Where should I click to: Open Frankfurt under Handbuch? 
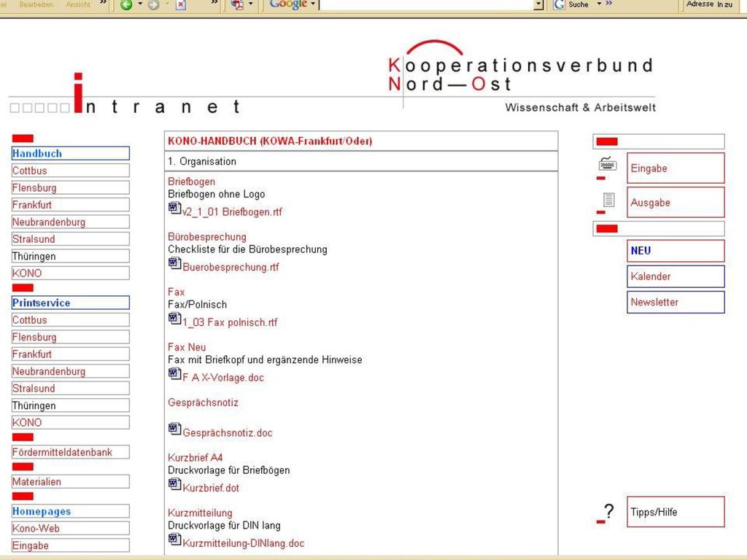(x=71, y=205)
